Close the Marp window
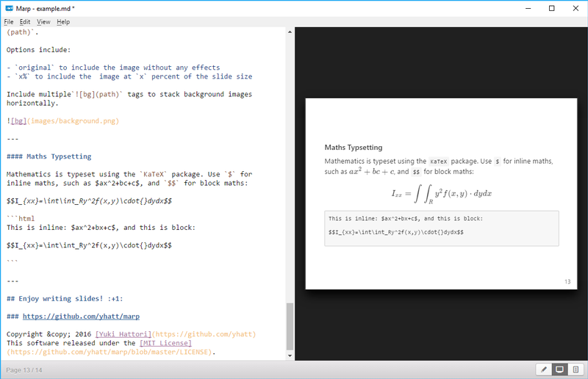Image resolution: width=588 pixels, height=379 pixels. click(x=576, y=8)
